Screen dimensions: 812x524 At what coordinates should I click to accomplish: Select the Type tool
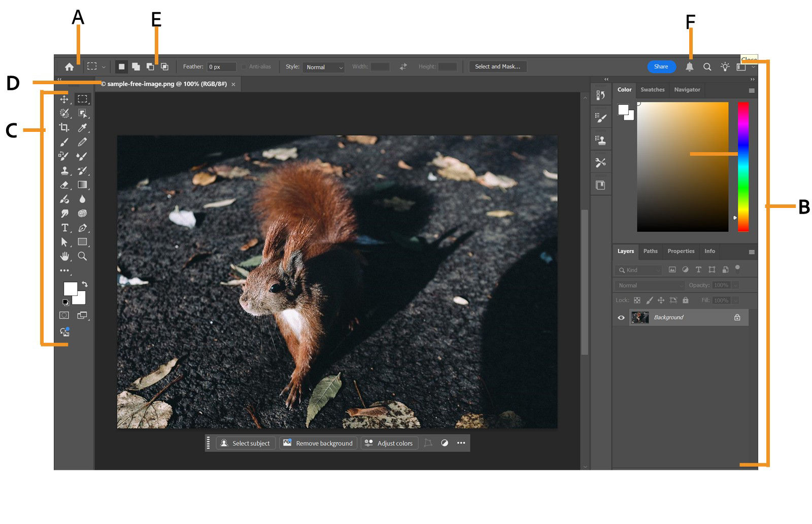[64, 228]
